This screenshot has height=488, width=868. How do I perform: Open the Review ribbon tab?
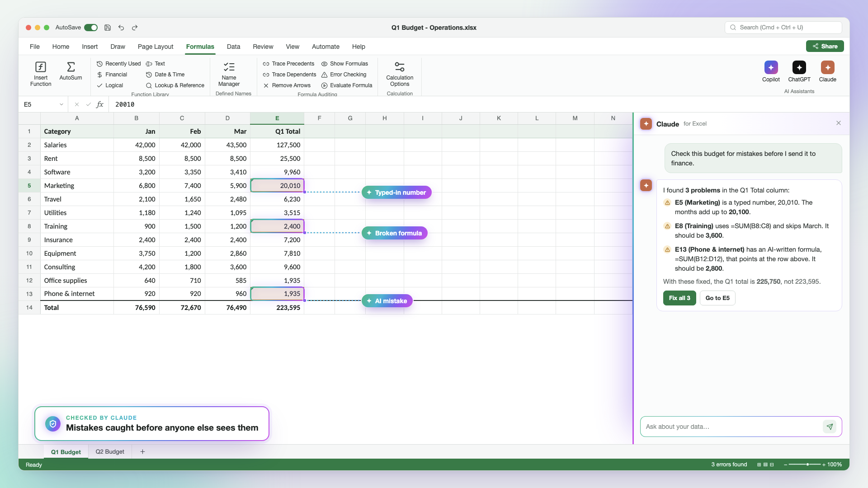click(x=263, y=47)
